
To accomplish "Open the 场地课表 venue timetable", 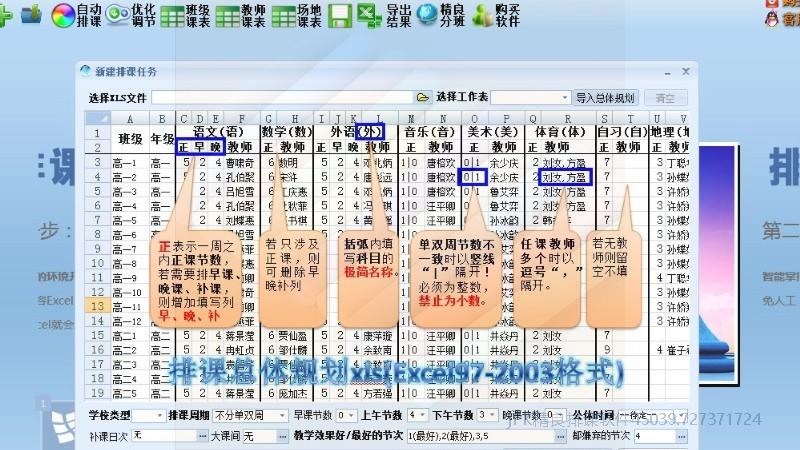I will pyautogui.click(x=296, y=15).
